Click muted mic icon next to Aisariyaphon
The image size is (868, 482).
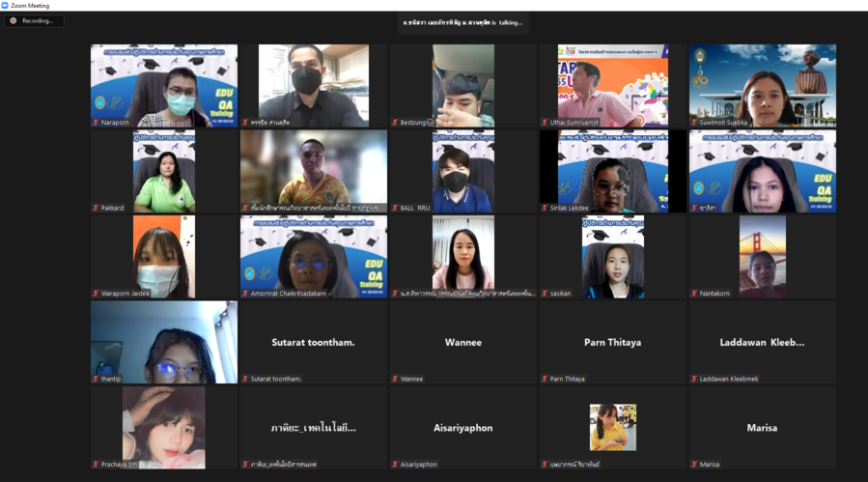(x=395, y=465)
